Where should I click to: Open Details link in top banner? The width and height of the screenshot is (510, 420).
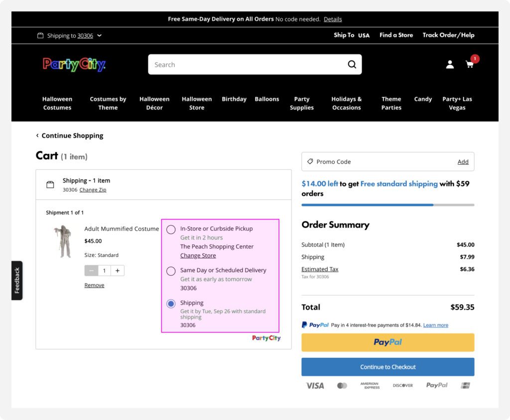[333, 19]
